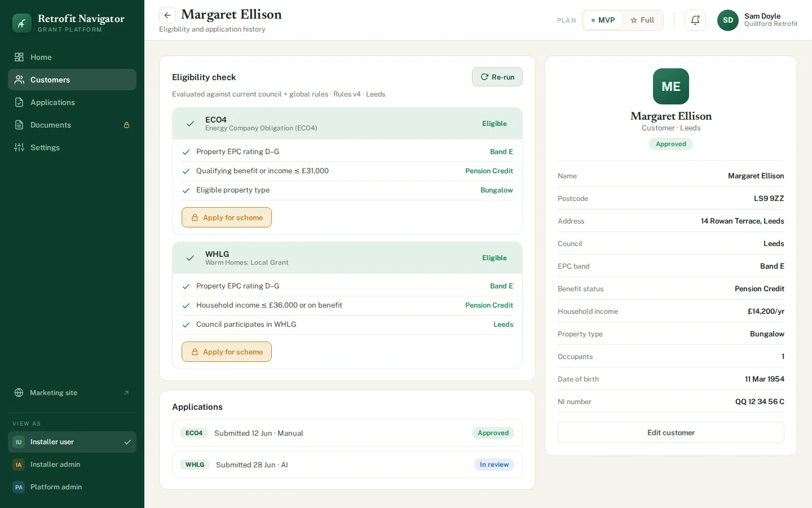Click checkmark on Household income ≤ £36,000 row
The image size is (812, 508).
pyautogui.click(x=186, y=305)
